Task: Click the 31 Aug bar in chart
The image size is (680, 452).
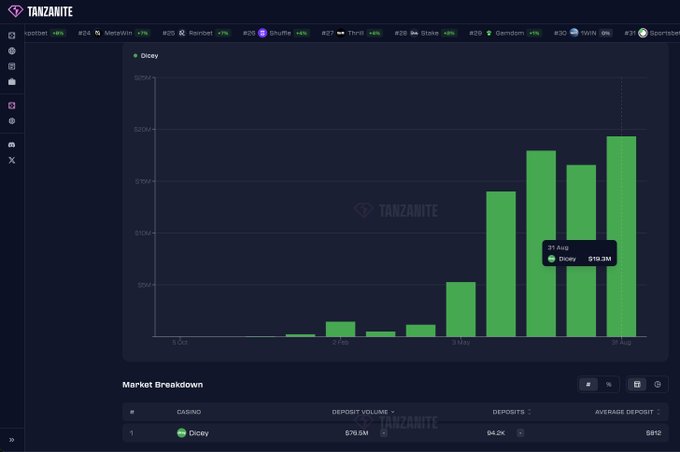Action: point(621,236)
